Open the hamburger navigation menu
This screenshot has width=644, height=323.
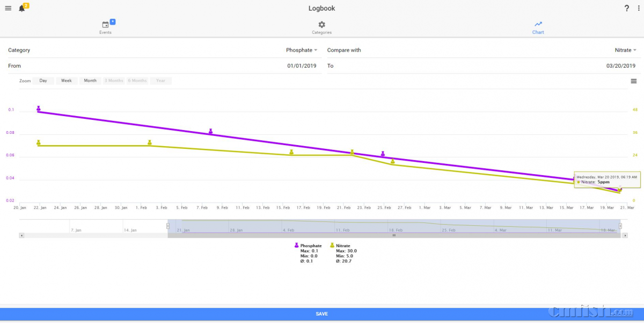tap(8, 8)
